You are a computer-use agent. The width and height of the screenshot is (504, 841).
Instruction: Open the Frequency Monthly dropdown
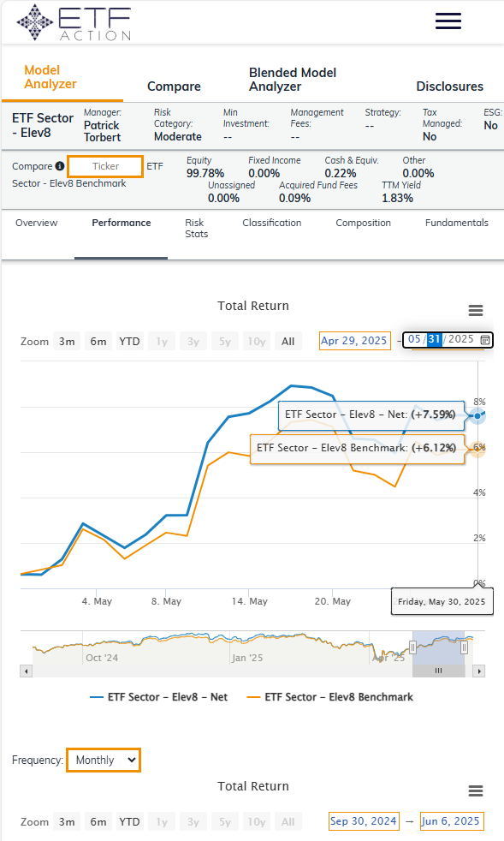click(104, 760)
